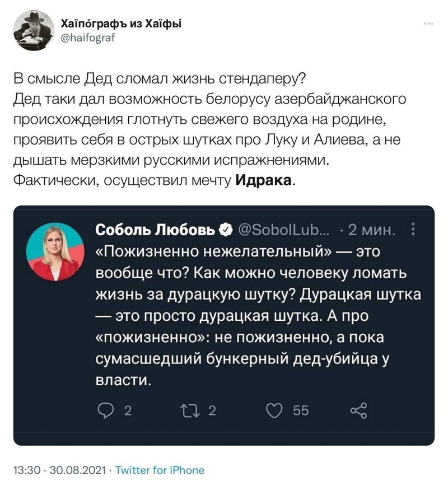Open the tweet's three-dot more options menu

coord(429,24)
